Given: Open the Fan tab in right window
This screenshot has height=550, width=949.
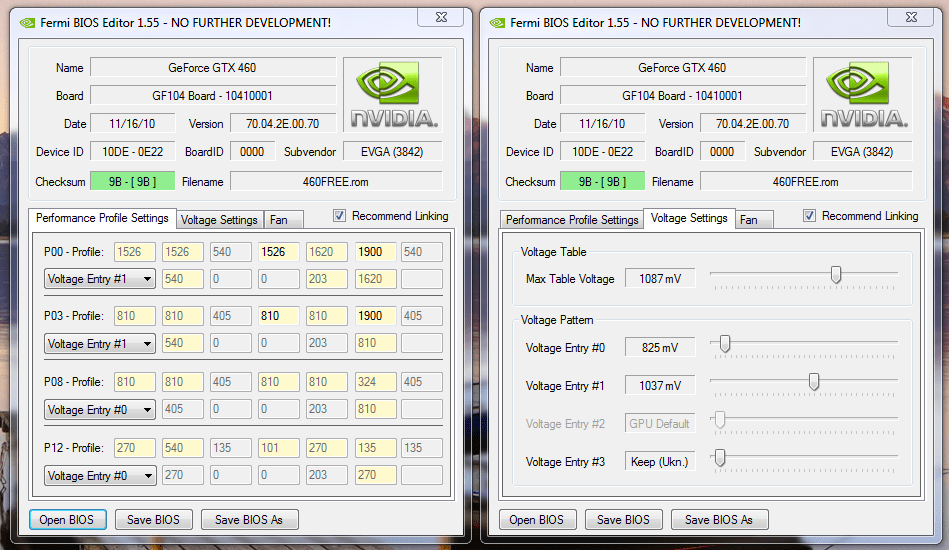Looking at the screenshot, I should [x=754, y=220].
